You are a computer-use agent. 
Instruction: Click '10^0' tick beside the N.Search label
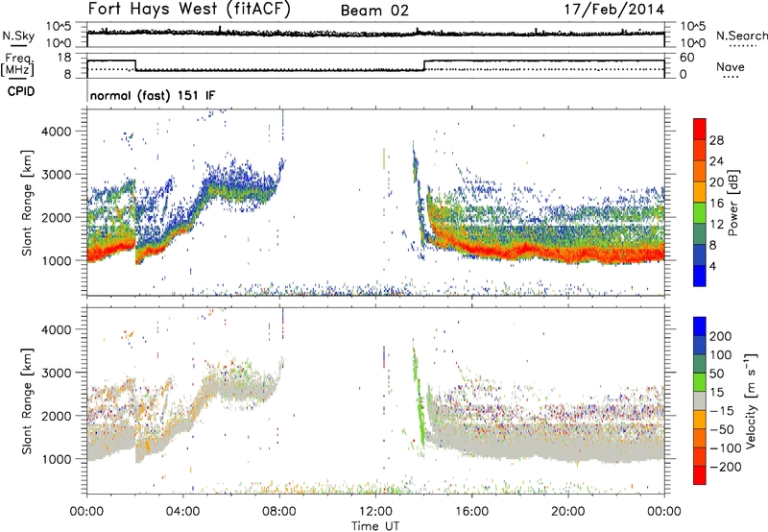click(x=693, y=43)
